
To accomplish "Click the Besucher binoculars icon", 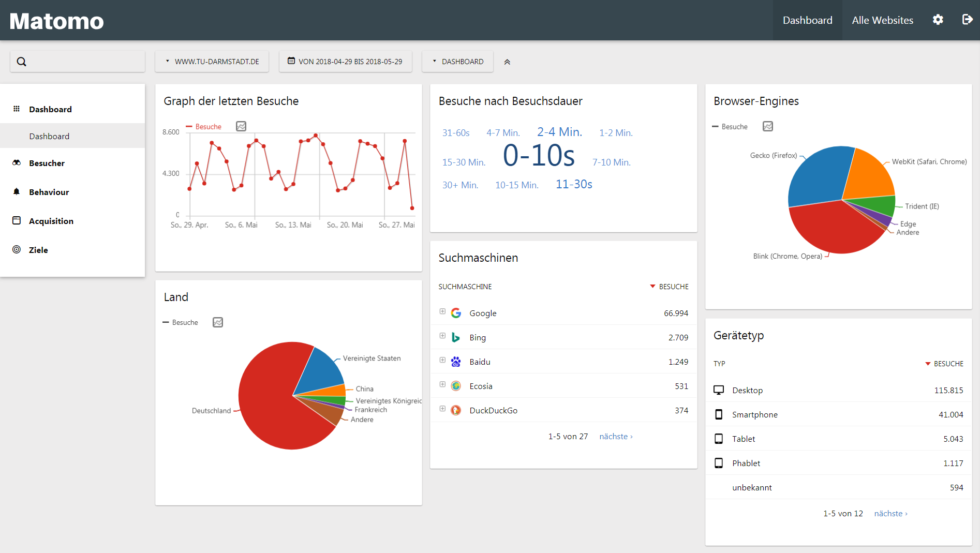I will click(x=17, y=162).
